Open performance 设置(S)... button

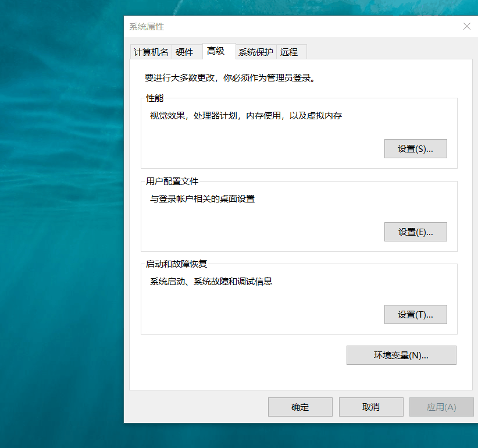tap(415, 149)
